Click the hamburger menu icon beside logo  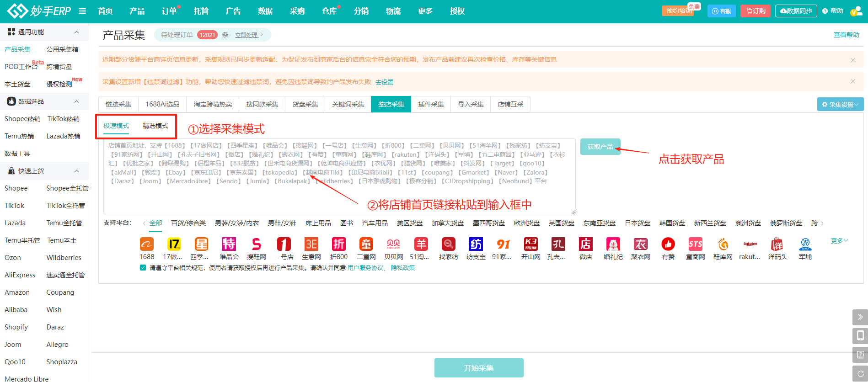tap(82, 11)
